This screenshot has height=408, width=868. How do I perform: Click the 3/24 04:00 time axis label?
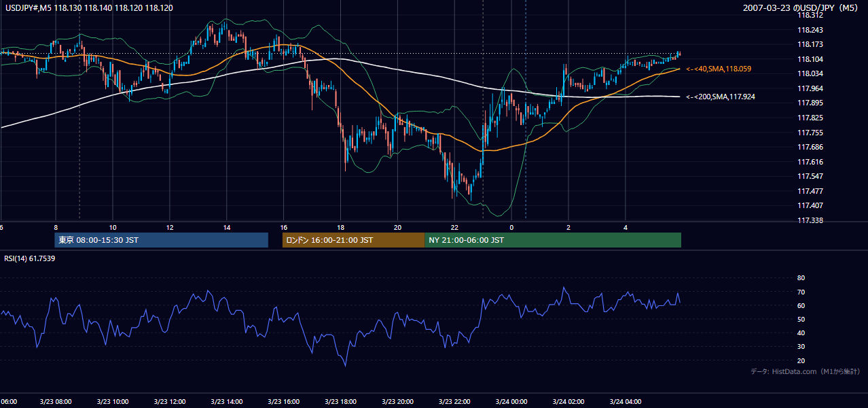click(x=626, y=402)
